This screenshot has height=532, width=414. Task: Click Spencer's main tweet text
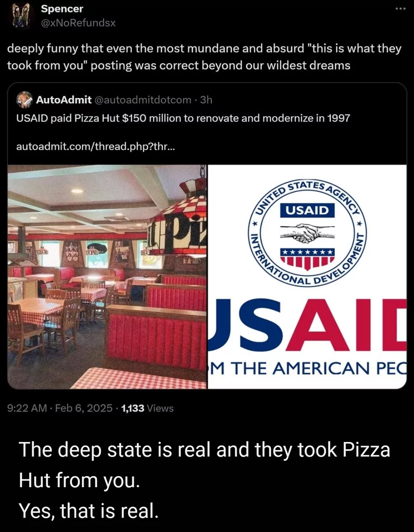pos(204,56)
